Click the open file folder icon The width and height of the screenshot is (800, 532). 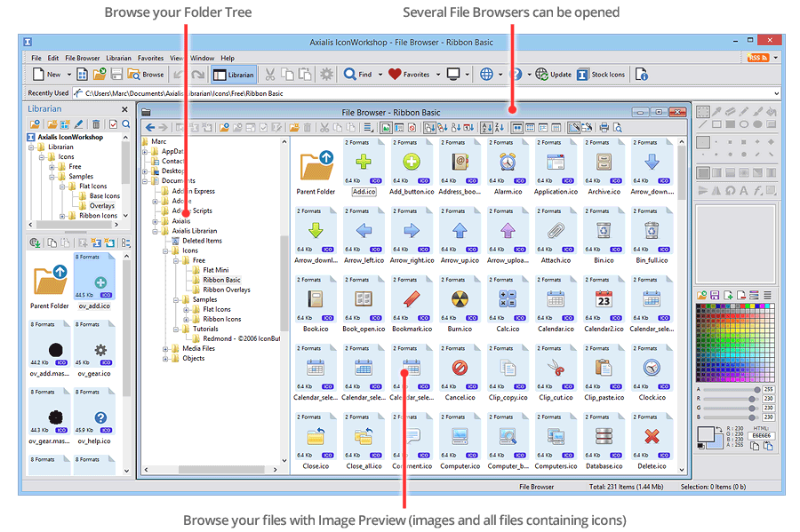click(100, 75)
